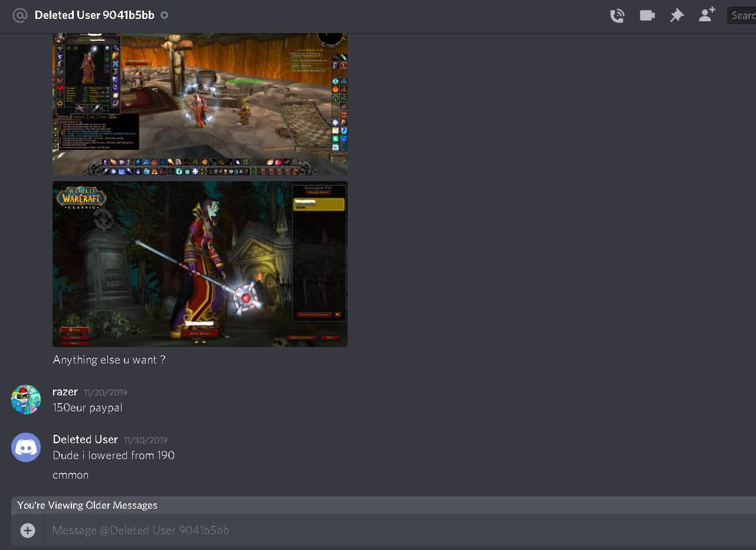The width and height of the screenshot is (756, 550).
Task: Click the 11/30/2019 timestamp next to razer
Action: tap(105, 392)
